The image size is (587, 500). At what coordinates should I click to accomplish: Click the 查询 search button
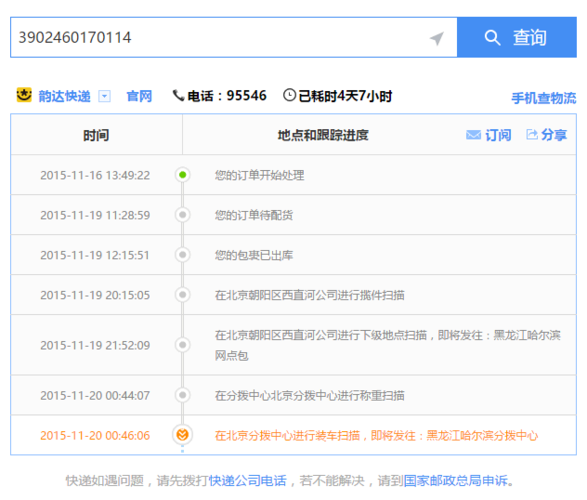(x=517, y=37)
